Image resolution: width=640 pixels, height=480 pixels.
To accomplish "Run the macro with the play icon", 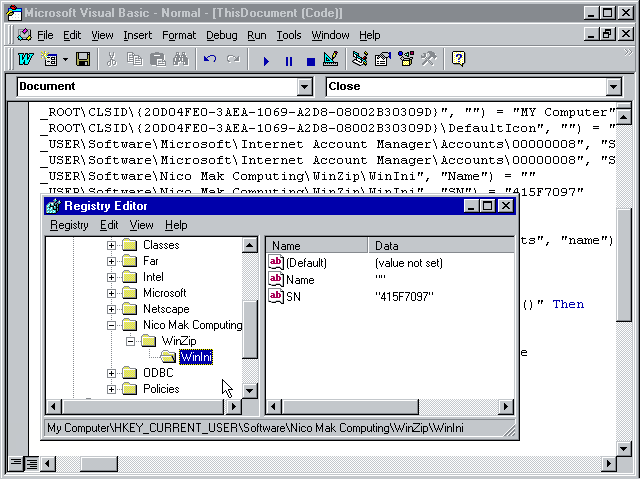I will (x=266, y=61).
